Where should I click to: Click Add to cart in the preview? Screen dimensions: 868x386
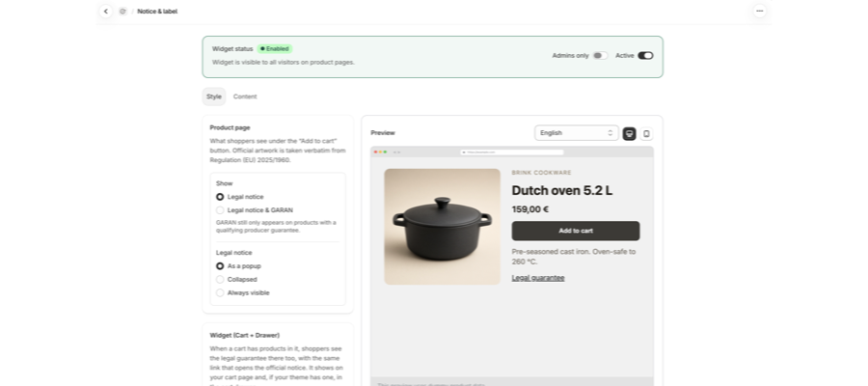[576, 231]
